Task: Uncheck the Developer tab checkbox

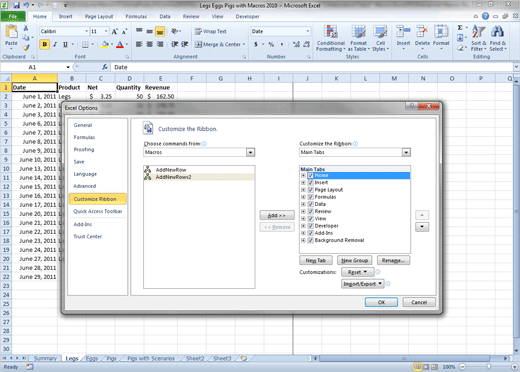Action: [x=311, y=226]
